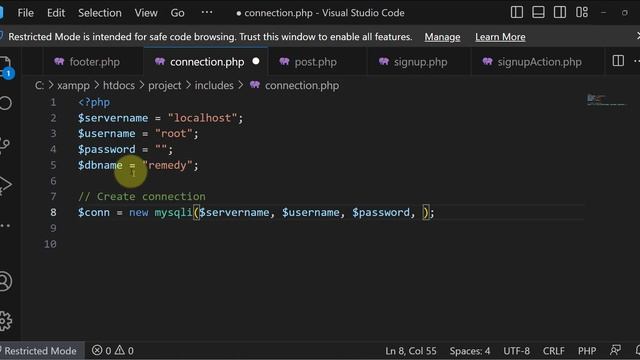Viewport: 640px width, 360px height.
Task: Change end of line sequence CRLF
Action: (553, 351)
